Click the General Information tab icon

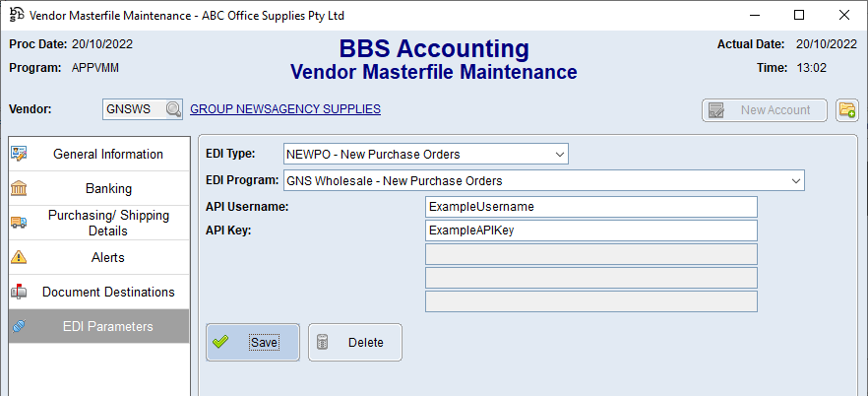19,154
